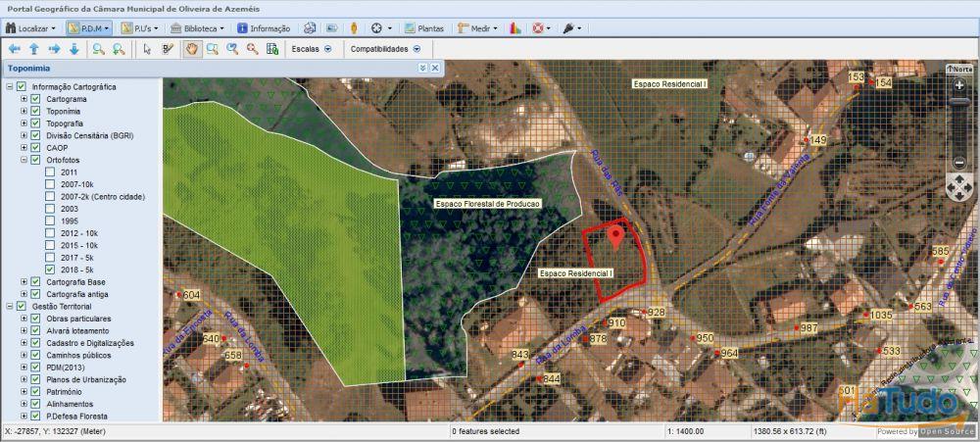Screen dimensions: 980x442
Task: Activate the arrow pointer select tool
Action: (147, 48)
